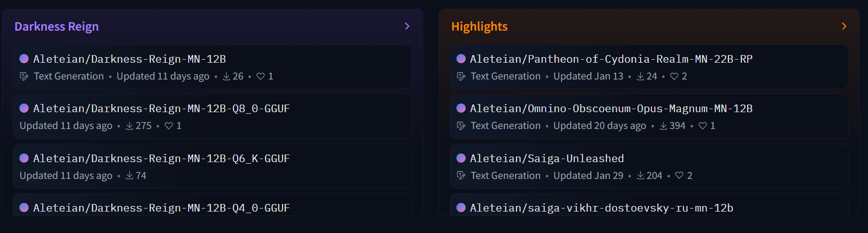Open the Darkness Reign collection title
The image size is (868, 233).
pos(57,27)
